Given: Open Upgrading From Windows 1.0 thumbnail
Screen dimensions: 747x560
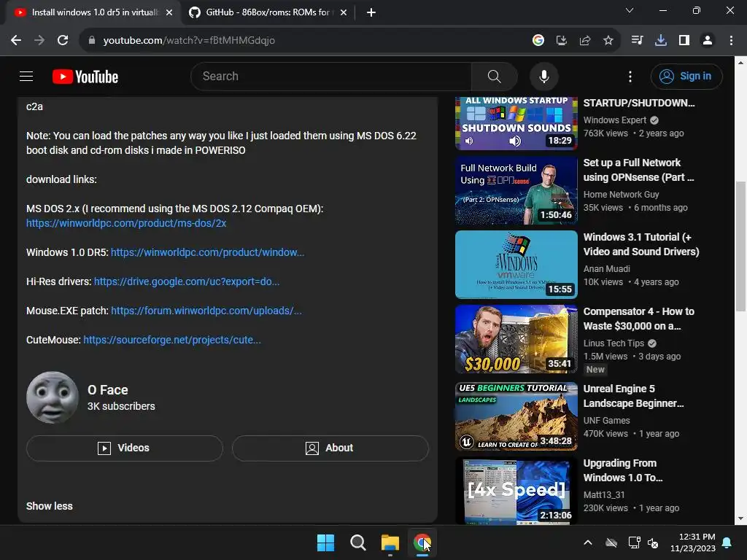Looking at the screenshot, I should point(516,491).
